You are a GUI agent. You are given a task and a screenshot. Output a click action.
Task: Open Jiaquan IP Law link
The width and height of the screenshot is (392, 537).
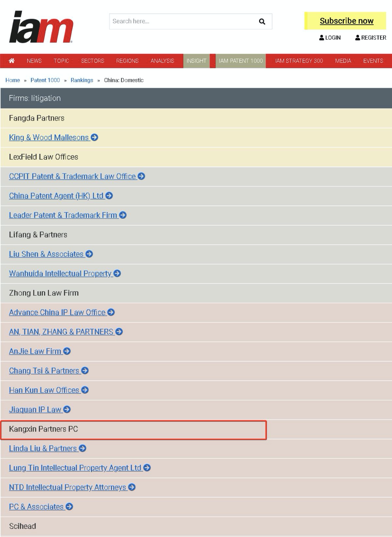point(35,409)
